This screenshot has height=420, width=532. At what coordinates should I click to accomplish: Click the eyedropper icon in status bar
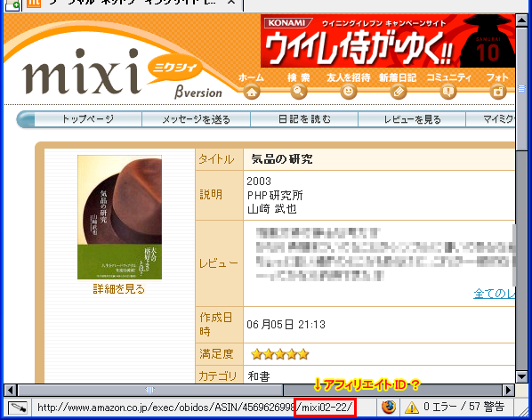17,408
